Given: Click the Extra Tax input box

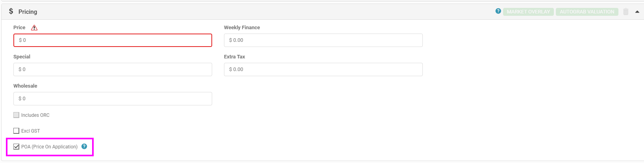Looking at the screenshot, I should tap(323, 69).
